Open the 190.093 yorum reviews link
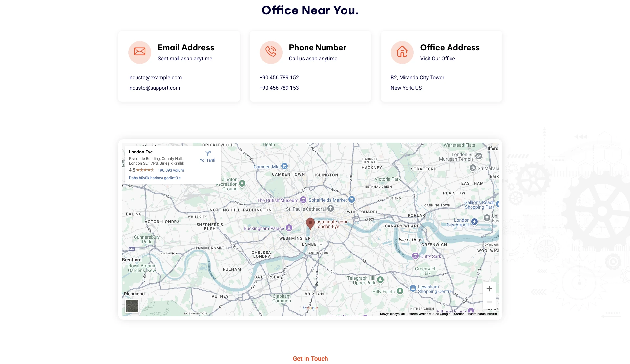Viewport: 630px width, 364px height. 171,170
